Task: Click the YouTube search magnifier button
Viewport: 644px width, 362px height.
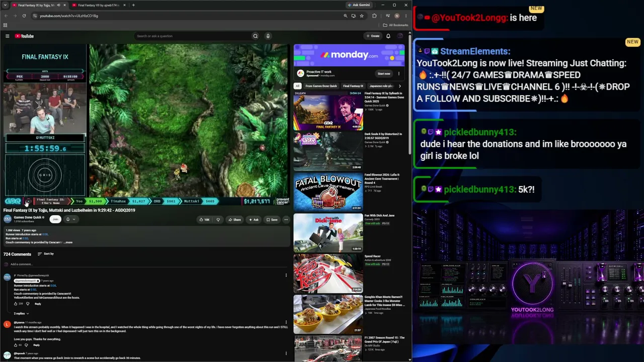Action: 255,36
